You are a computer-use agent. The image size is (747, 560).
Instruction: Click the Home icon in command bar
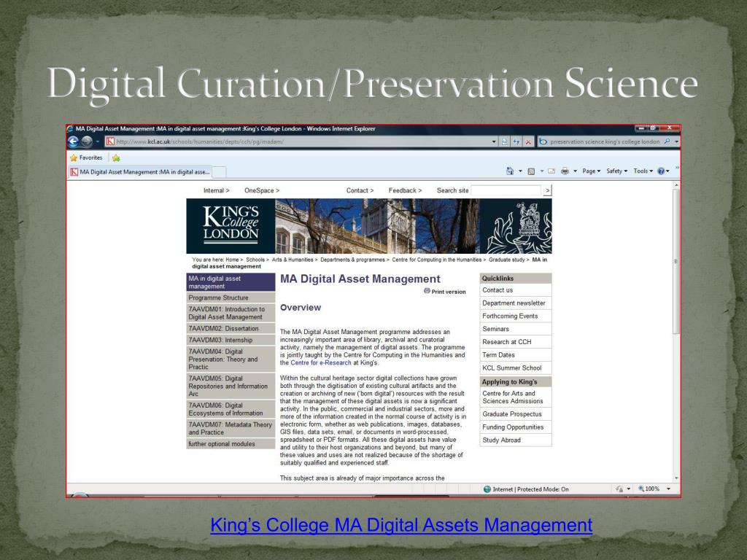coord(510,171)
